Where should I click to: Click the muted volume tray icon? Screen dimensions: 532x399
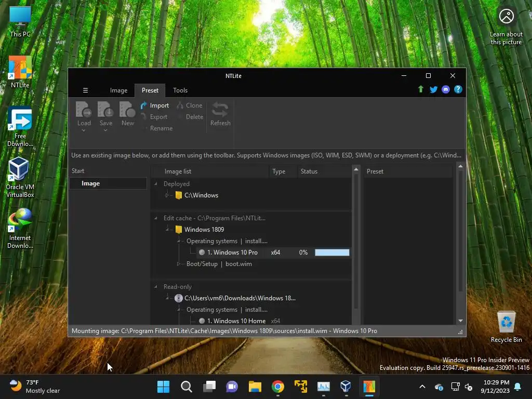pyautogui.click(x=469, y=387)
